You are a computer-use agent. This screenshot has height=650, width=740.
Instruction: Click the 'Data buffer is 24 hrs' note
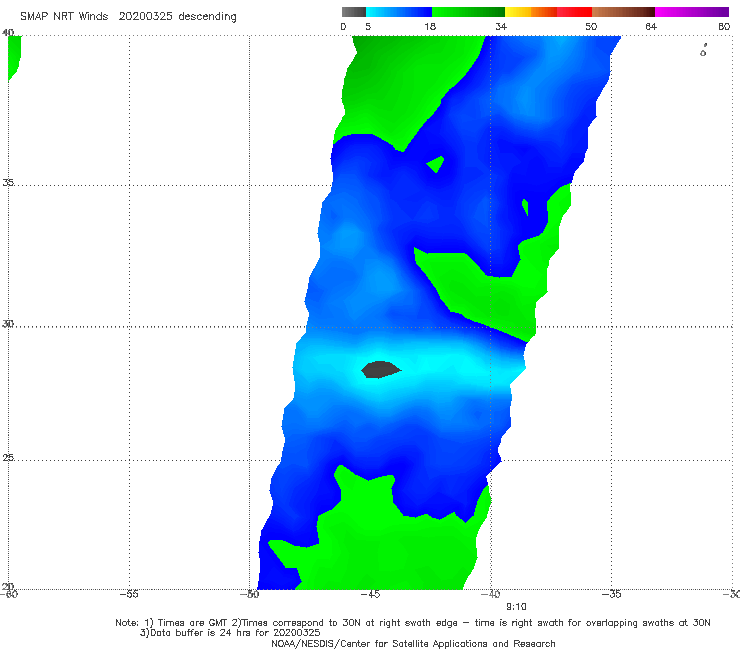point(230,633)
